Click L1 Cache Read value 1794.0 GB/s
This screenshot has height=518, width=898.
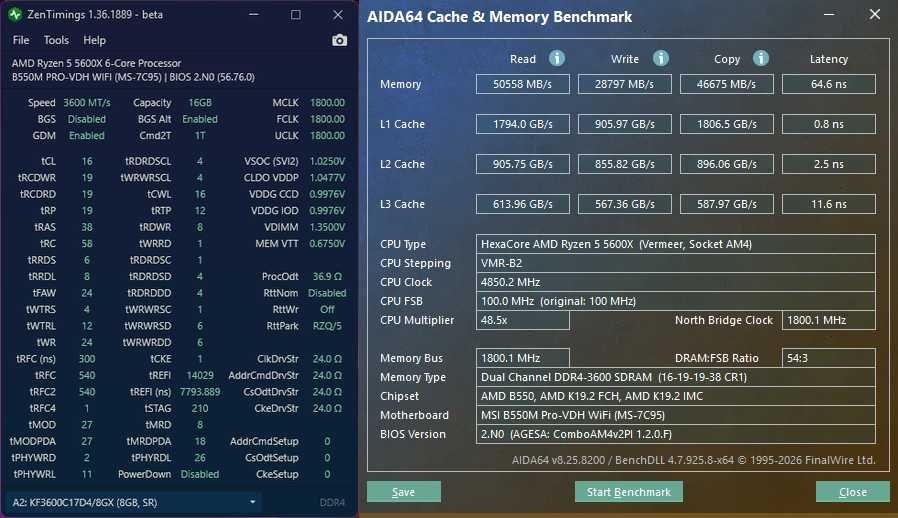pyautogui.click(x=523, y=124)
